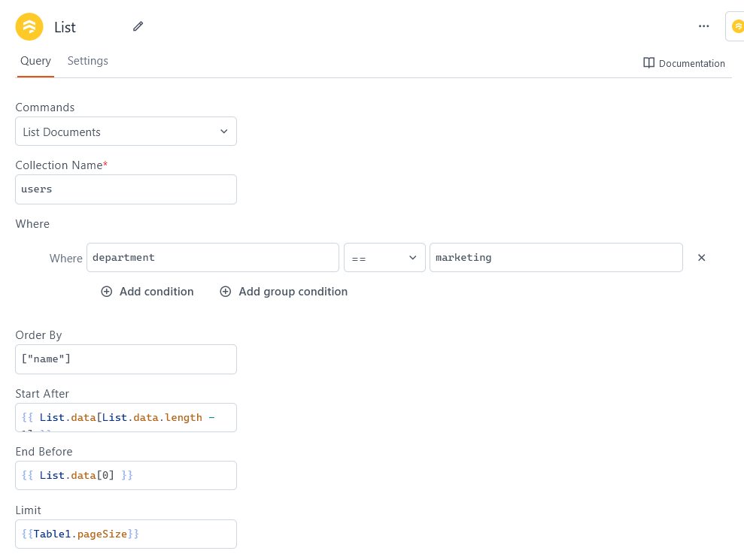The image size is (744, 560).
Task: Click the orange icon on the right edge
Action: coord(737,26)
